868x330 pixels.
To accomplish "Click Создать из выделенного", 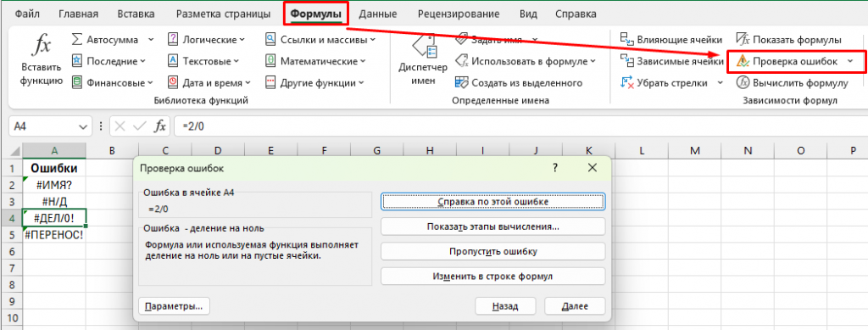I will click(519, 83).
